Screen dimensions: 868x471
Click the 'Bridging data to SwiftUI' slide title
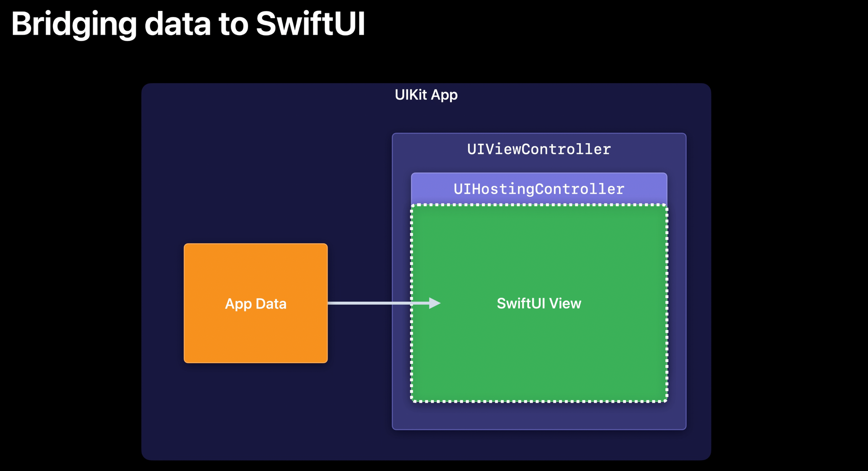tap(188, 24)
